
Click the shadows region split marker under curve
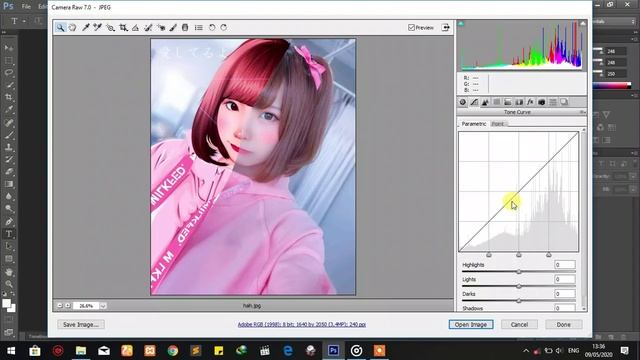click(x=489, y=255)
